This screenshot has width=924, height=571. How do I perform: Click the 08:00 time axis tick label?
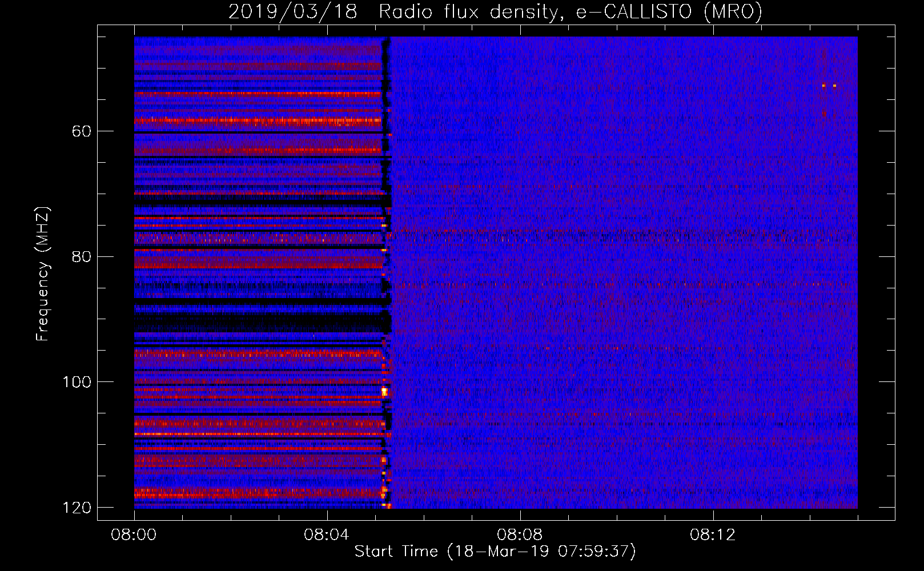(134, 535)
